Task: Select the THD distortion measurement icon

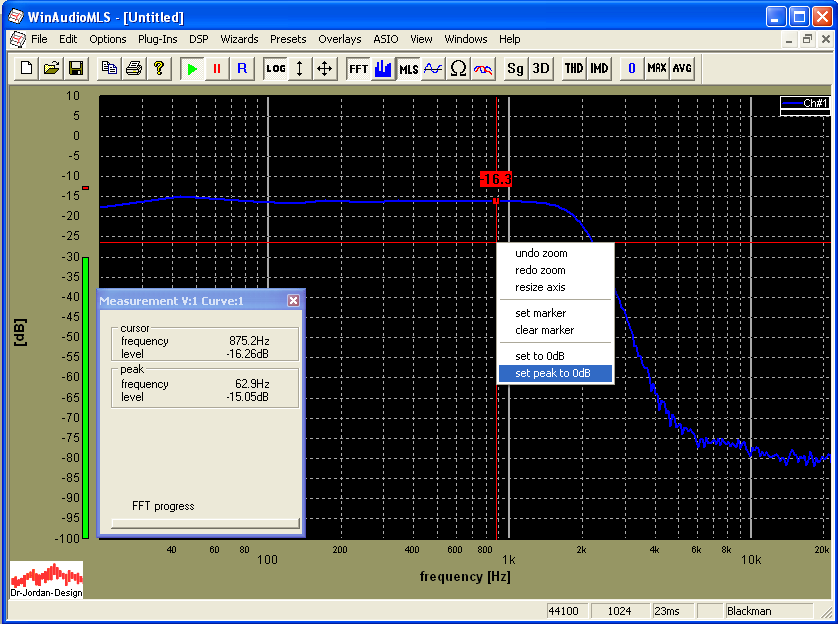Action: coord(574,68)
